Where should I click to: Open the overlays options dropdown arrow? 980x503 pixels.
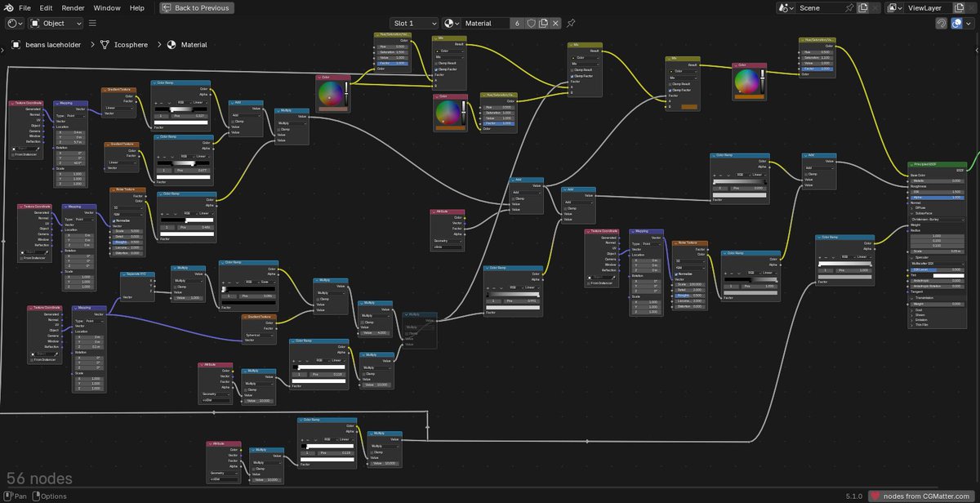click(x=969, y=24)
